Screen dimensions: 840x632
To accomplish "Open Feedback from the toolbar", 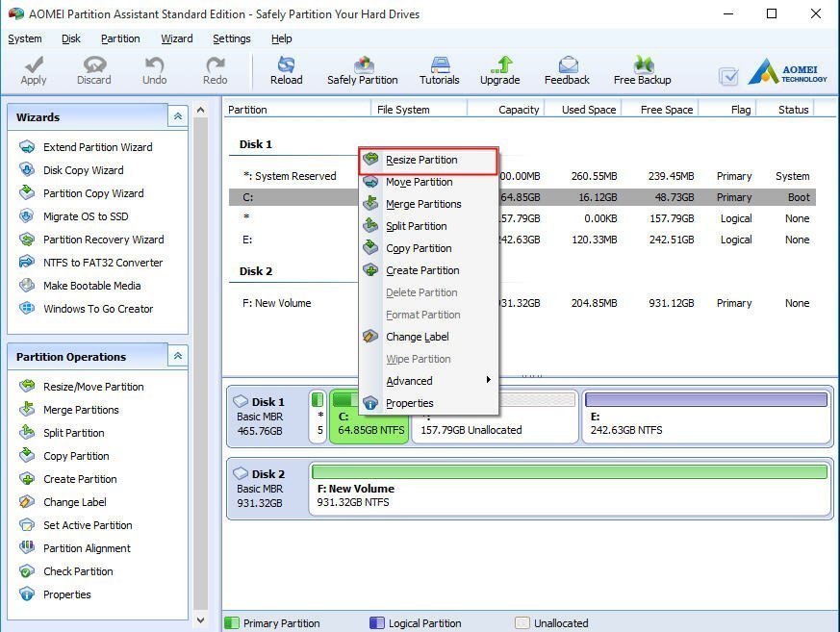I will [x=567, y=70].
